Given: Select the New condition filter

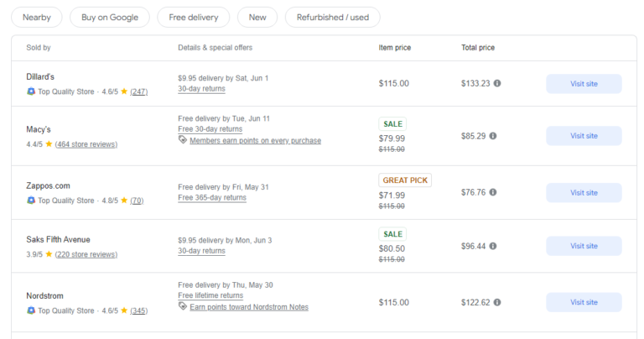Looking at the screenshot, I should coord(257,17).
